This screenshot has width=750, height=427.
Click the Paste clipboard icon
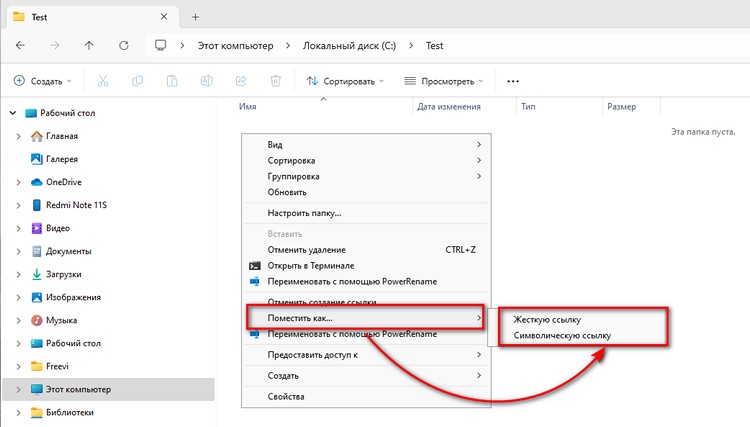pos(172,81)
